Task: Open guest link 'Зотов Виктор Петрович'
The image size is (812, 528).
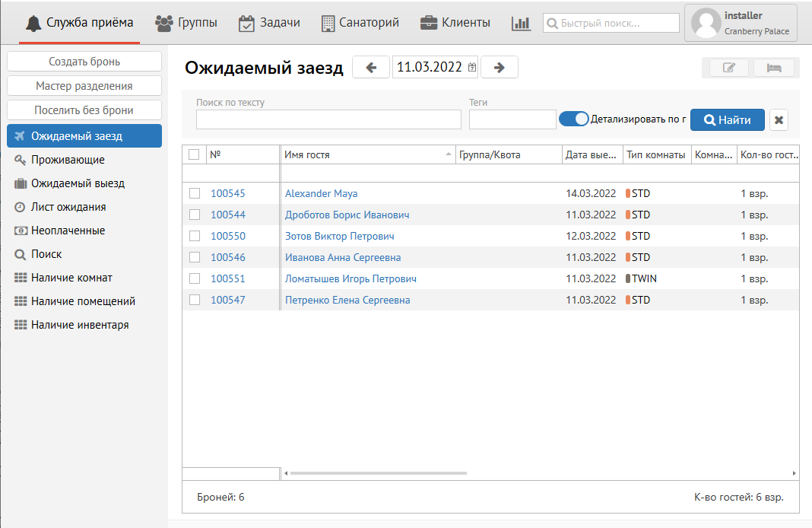Action: pos(339,236)
